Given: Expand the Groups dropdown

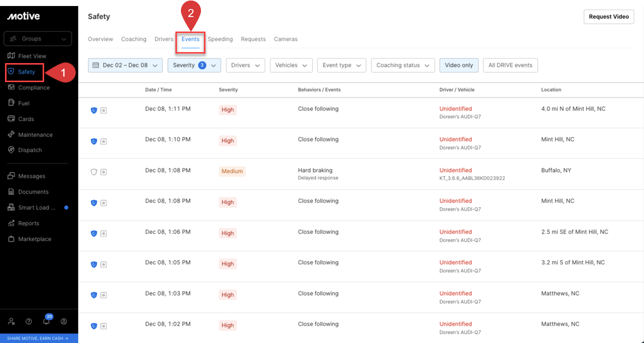Looking at the screenshot, I should click(38, 39).
